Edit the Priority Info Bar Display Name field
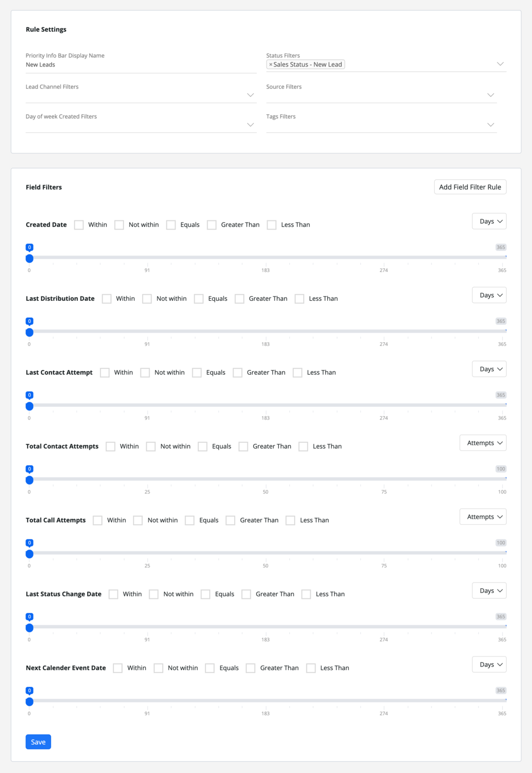The image size is (532, 773). coord(141,65)
